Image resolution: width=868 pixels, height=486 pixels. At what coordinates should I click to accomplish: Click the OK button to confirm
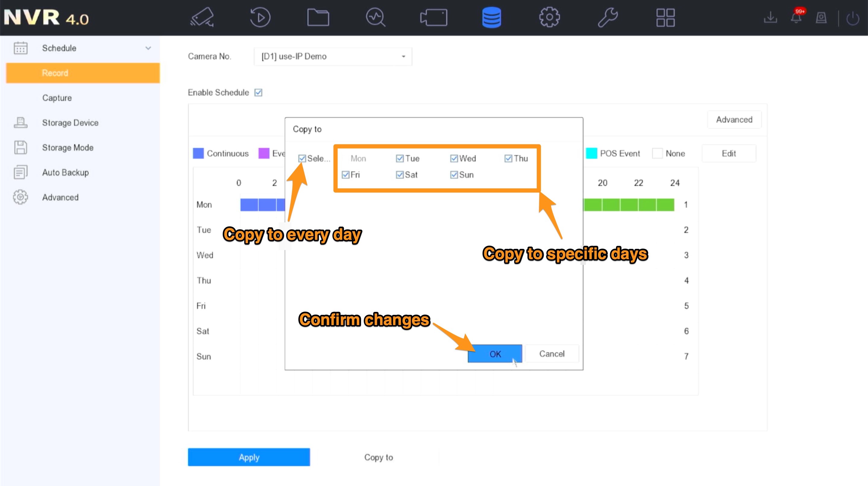pos(495,354)
